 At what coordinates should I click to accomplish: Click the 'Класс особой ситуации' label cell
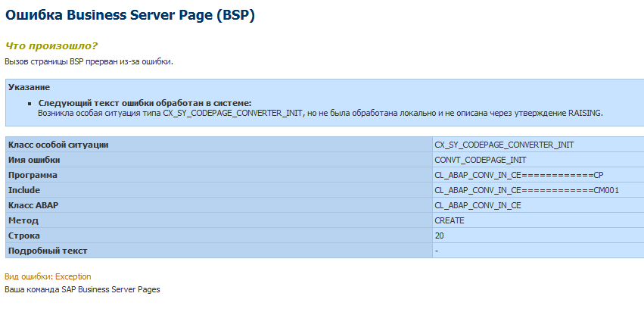219,145
